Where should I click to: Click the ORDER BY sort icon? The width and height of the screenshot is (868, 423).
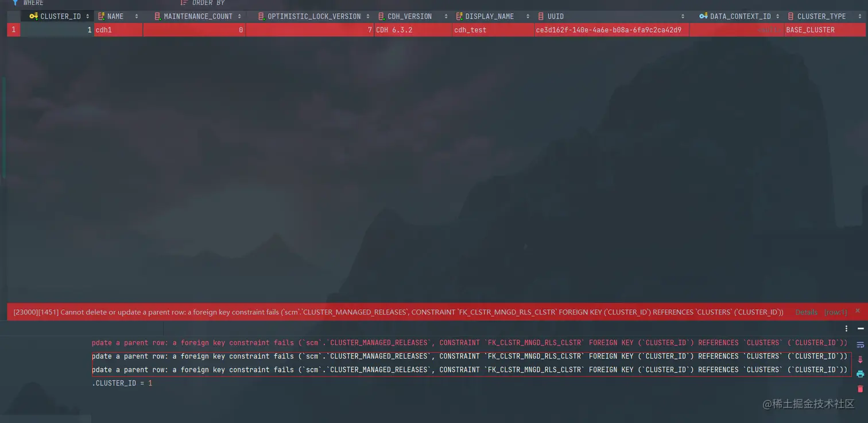184,3
